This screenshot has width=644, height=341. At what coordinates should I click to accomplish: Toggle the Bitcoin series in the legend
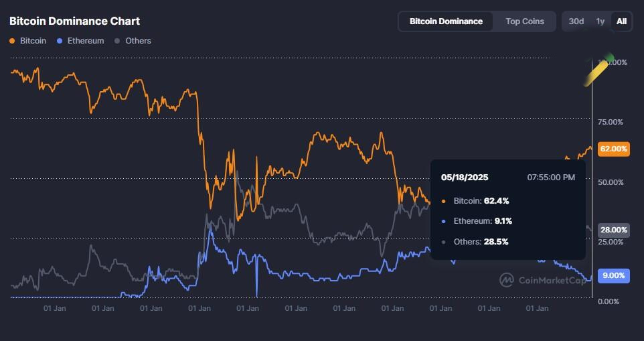28,41
